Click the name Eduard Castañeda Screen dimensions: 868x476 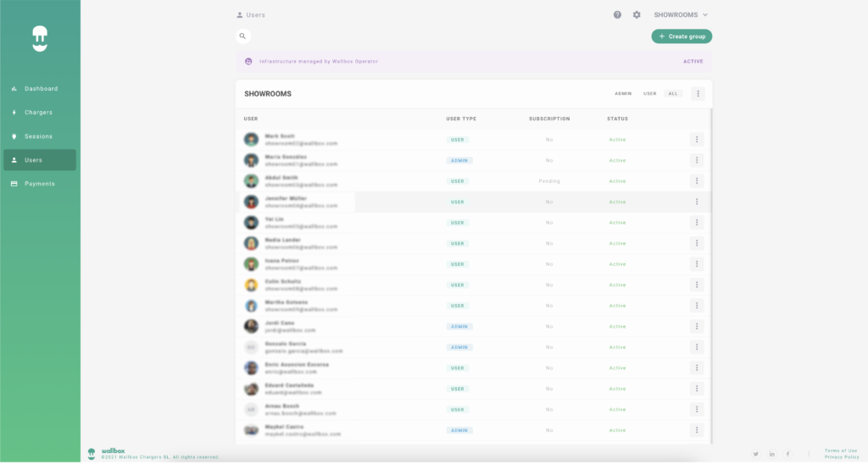click(x=289, y=385)
